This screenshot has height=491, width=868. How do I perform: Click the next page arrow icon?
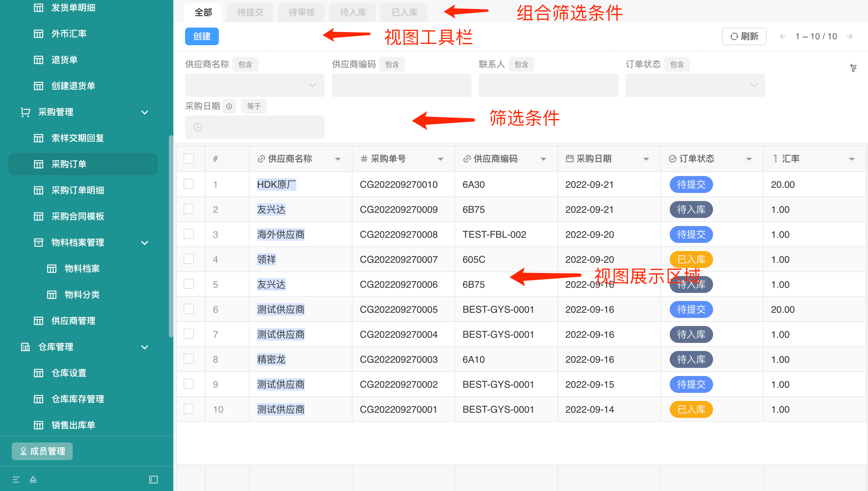850,36
